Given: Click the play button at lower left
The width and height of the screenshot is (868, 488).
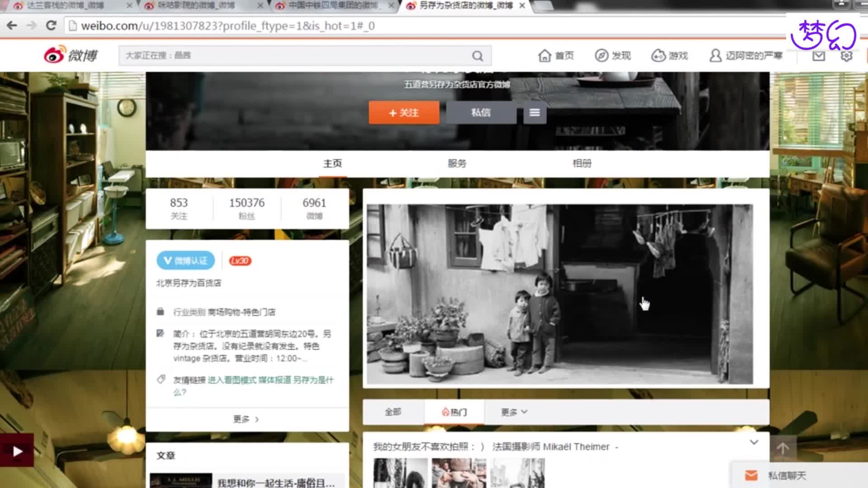Looking at the screenshot, I should (x=17, y=451).
